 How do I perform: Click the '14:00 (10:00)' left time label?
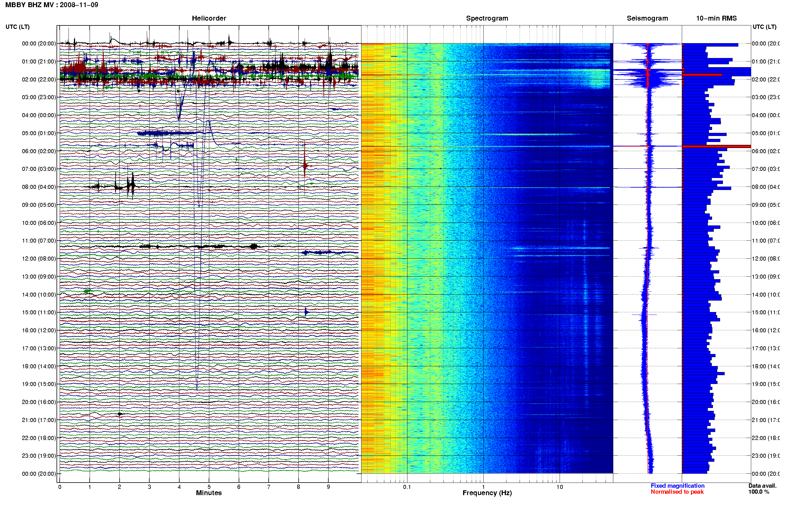(39, 295)
